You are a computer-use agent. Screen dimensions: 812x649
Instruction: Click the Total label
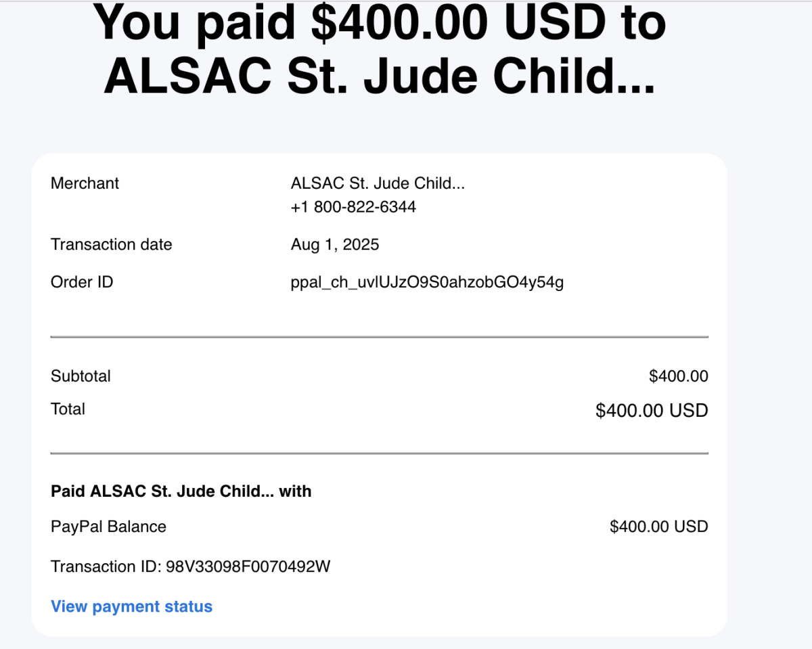tap(68, 409)
